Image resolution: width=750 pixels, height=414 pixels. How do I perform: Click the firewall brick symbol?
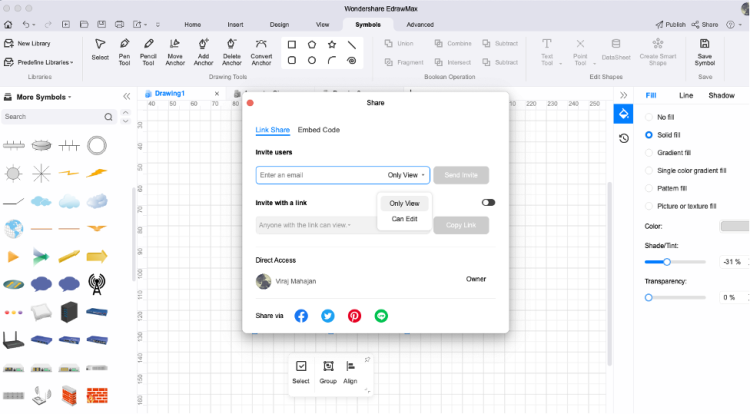[97, 396]
